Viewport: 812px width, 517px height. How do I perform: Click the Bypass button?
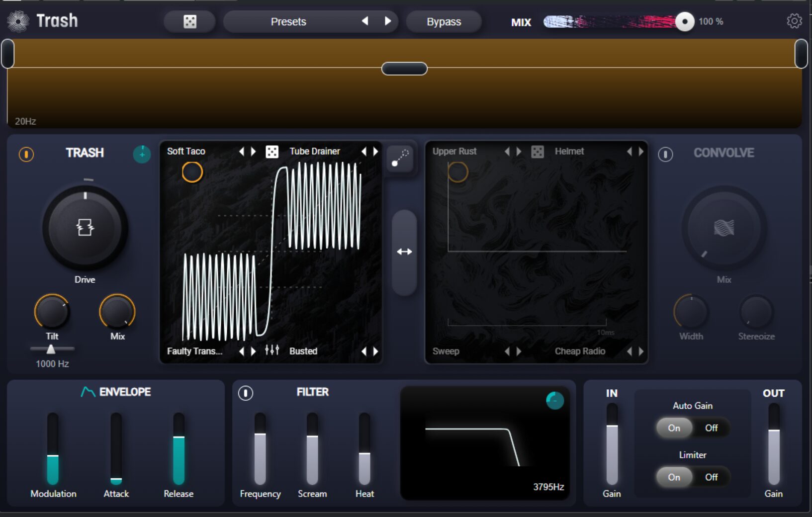click(x=444, y=21)
